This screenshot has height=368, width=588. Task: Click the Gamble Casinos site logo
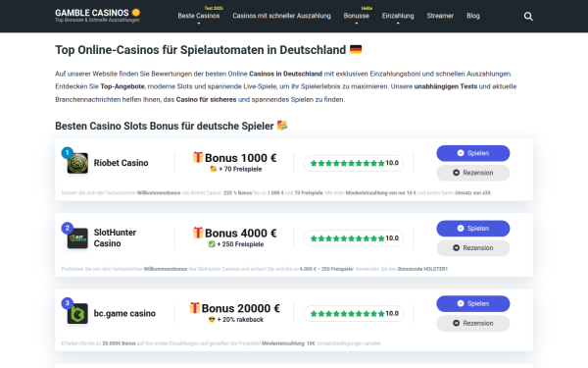97,16
